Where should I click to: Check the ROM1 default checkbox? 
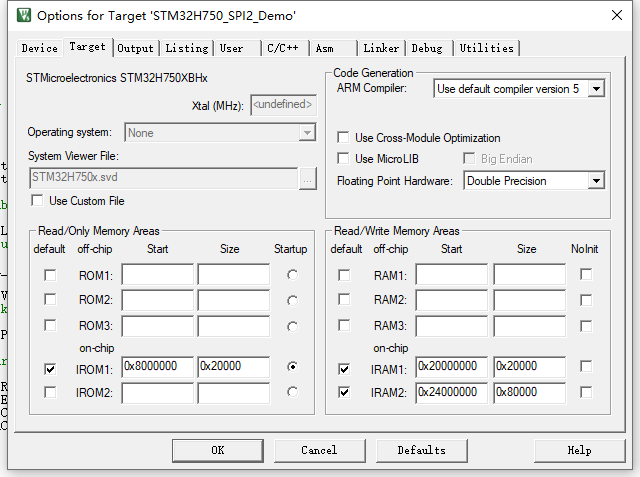[x=50, y=275]
